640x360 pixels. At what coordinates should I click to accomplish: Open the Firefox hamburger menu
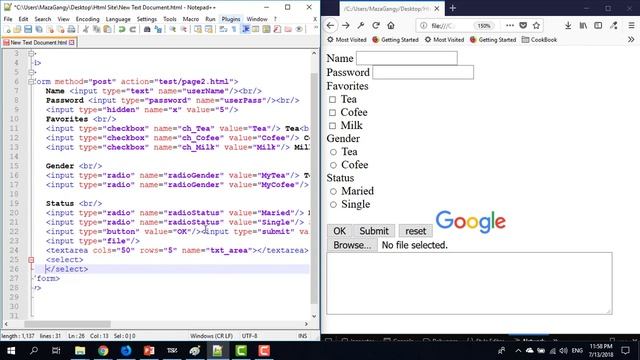point(631,25)
